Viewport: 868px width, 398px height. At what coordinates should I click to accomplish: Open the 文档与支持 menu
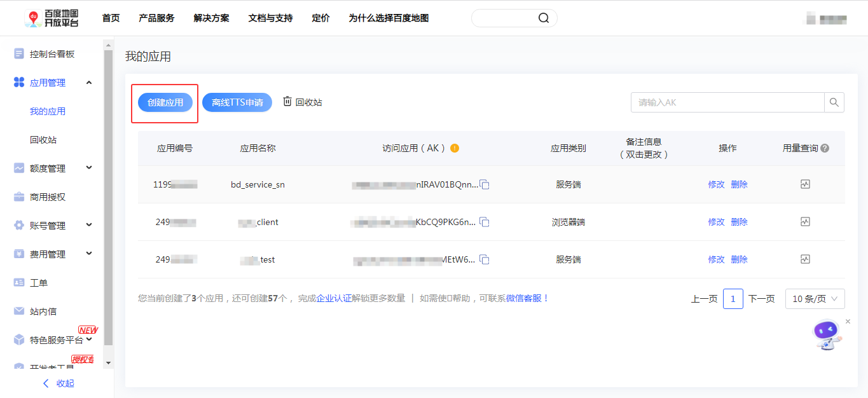[271, 18]
